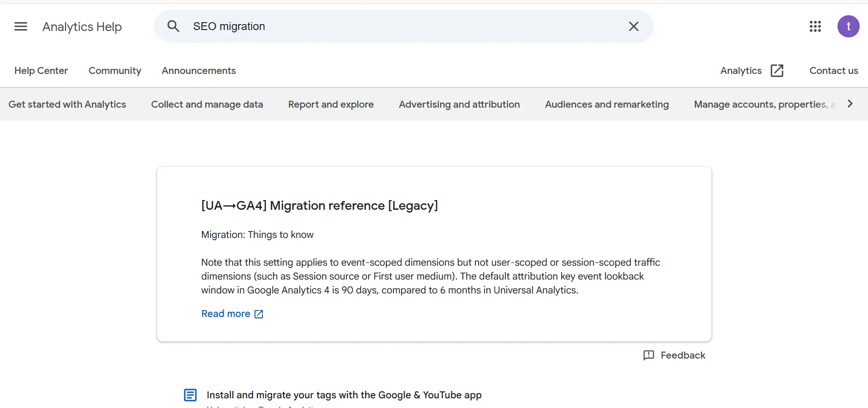Open Install and migrate your tags article
The width and height of the screenshot is (868, 408).
pyautogui.click(x=344, y=395)
